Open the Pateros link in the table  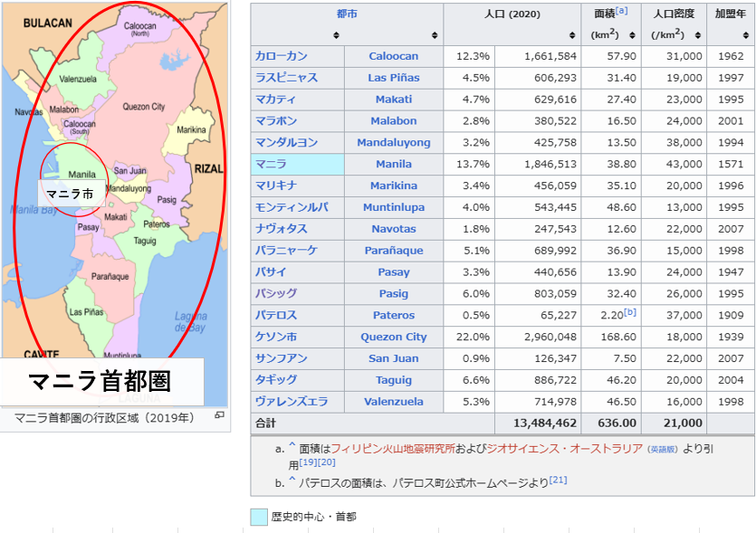click(x=394, y=315)
